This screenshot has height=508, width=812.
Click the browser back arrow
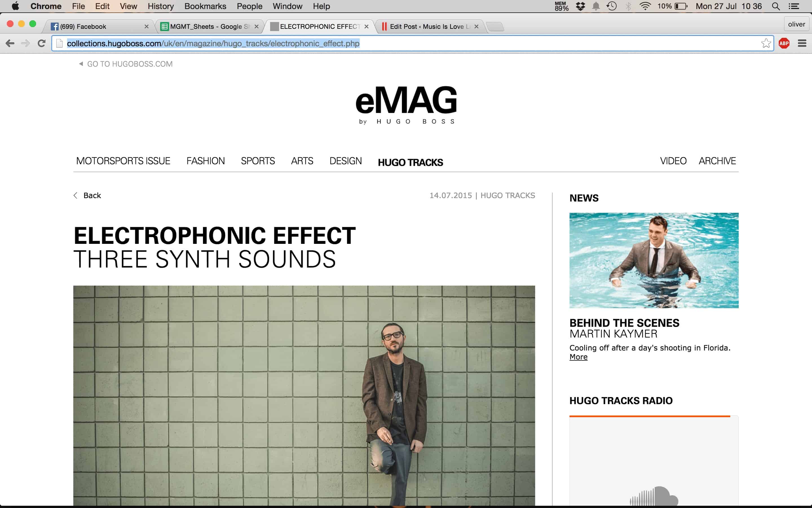[10, 43]
